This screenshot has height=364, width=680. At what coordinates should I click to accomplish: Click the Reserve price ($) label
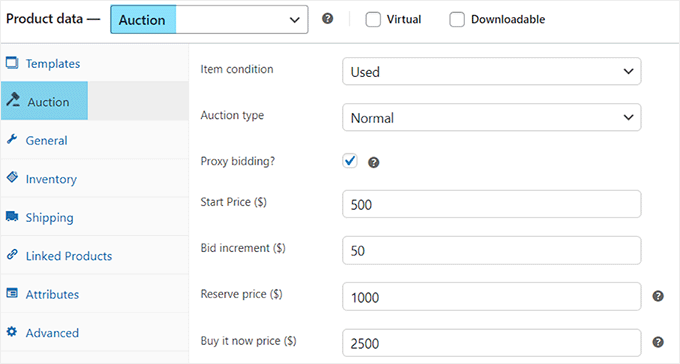pos(241,294)
